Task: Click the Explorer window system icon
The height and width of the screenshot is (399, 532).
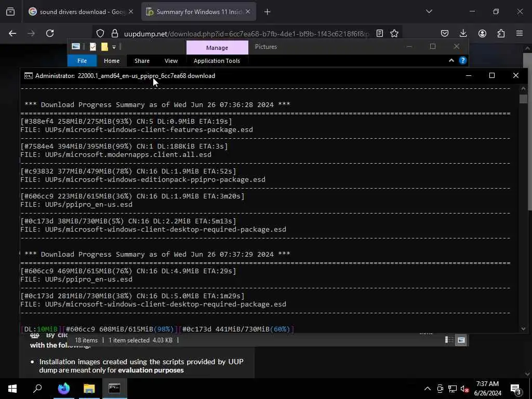Action: click(76, 46)
